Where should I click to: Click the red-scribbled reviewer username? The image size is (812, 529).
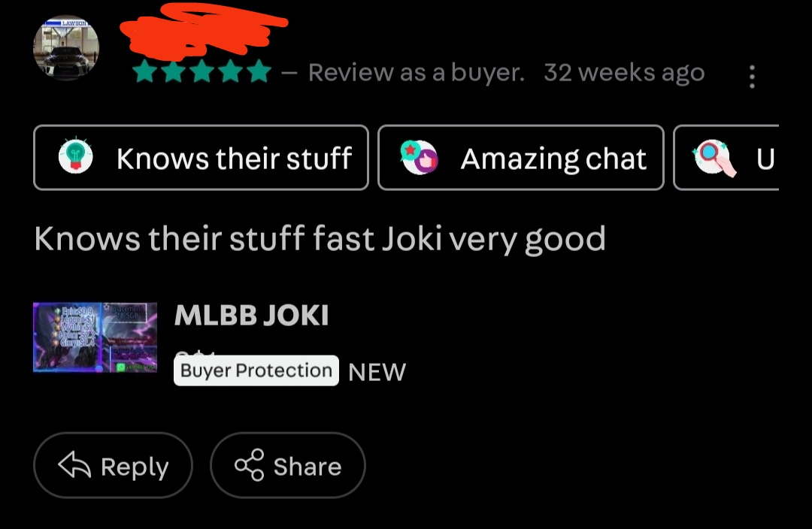203,30
